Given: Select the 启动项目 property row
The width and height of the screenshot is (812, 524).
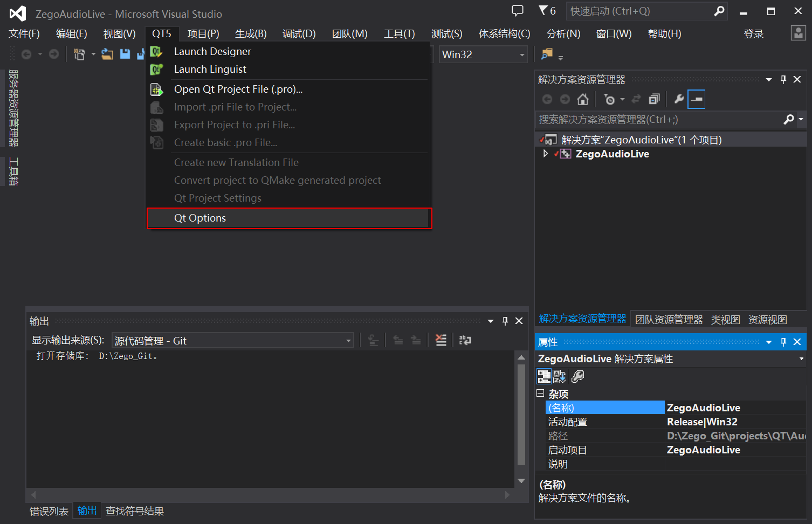Looking at the screenshot, I should 676,450.
